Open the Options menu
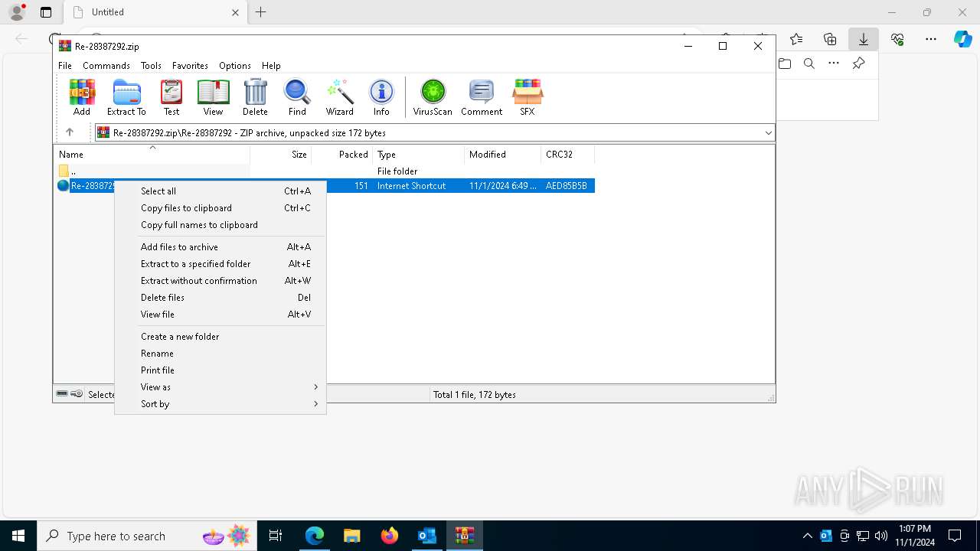Screen dimensions: 980x551 tap(235, 66)
